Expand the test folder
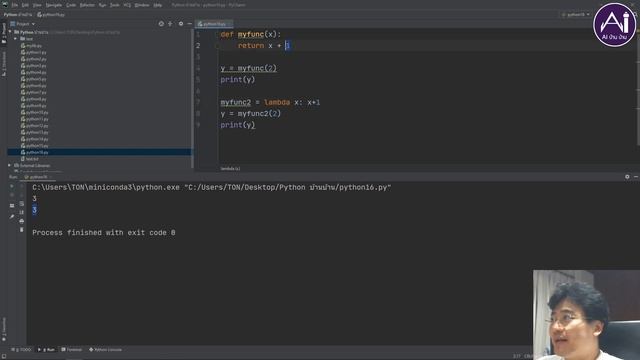Viewport: 640px width, 360px height. [x=16, y=39]
